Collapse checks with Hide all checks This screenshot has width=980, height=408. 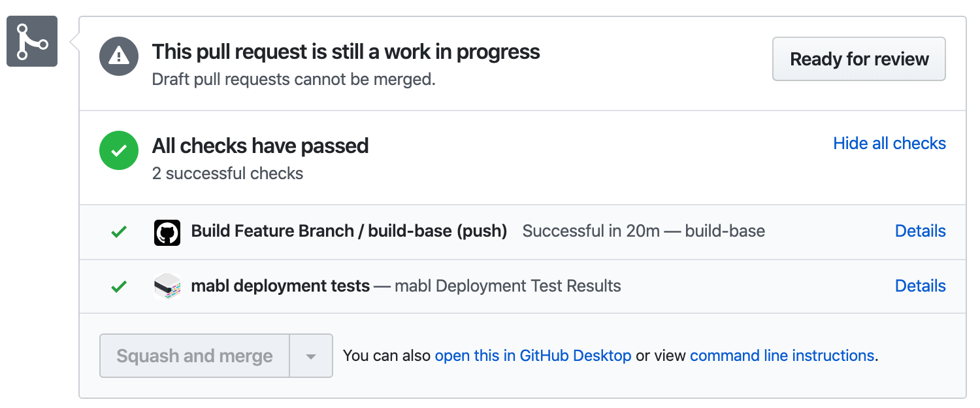pyautogui.click(x=889, y=143)
